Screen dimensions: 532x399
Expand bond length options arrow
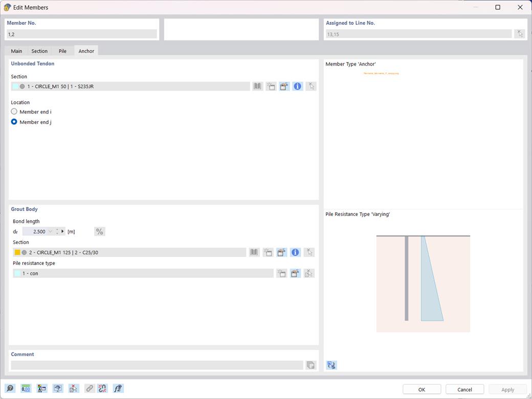pos(62,231)
